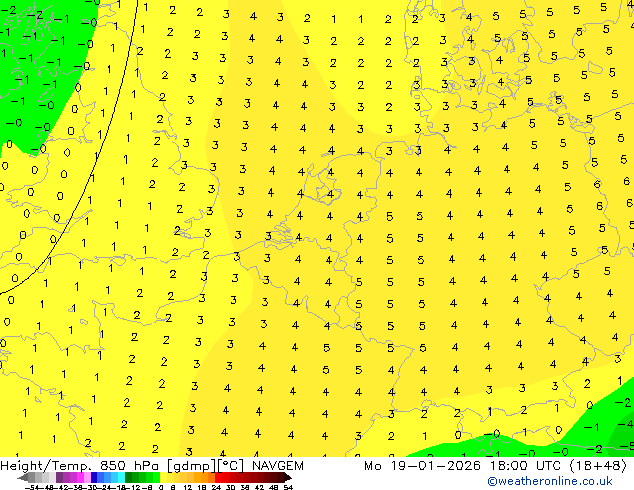
Task: Open the weatheronline.co.uk copyright link
Action: coord(550,481)
